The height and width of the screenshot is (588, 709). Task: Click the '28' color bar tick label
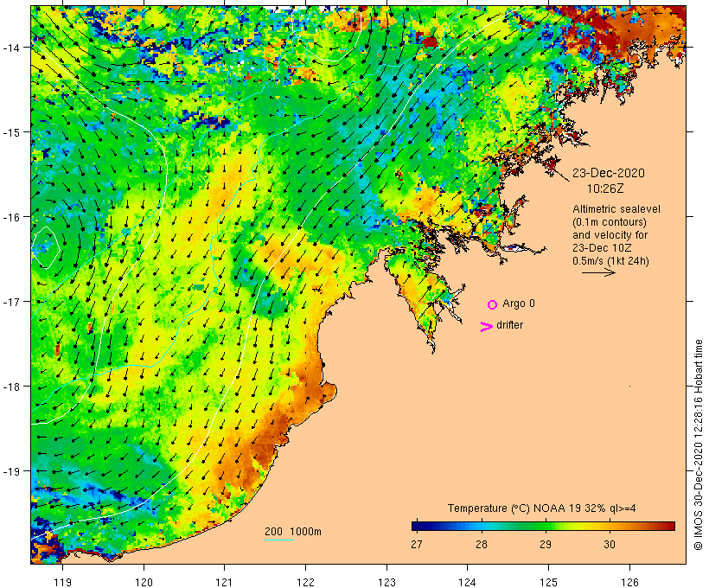pos(482,544)
